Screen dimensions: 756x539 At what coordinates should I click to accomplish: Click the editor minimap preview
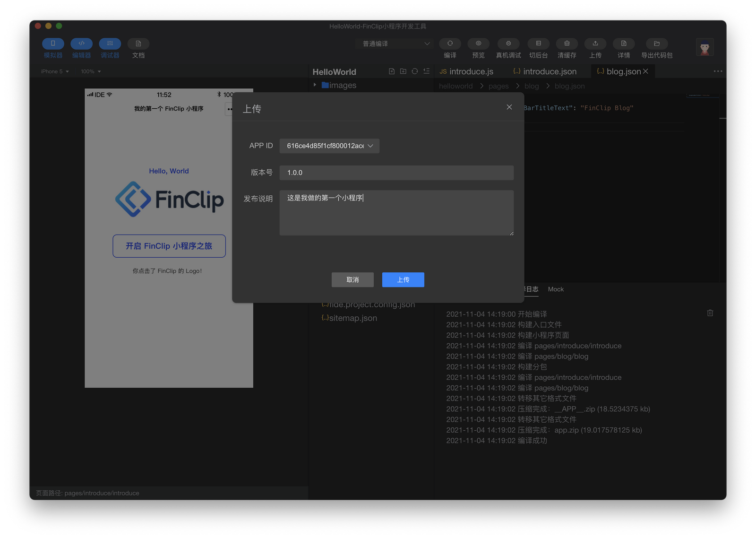(703, 96)
